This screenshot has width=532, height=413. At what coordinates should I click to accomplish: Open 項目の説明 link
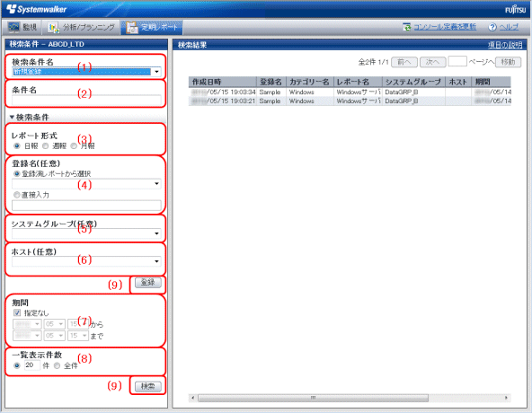pos(505,45)
